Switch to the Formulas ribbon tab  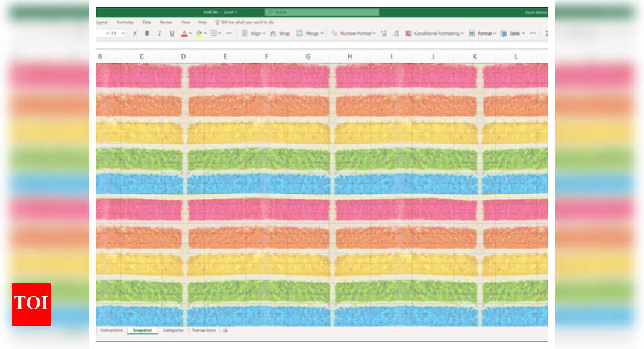coord(126,22)
